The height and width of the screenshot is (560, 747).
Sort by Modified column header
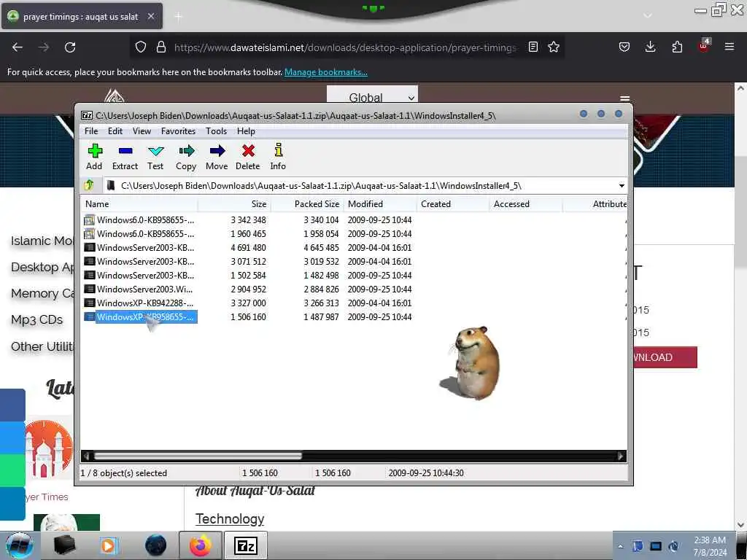379,204
